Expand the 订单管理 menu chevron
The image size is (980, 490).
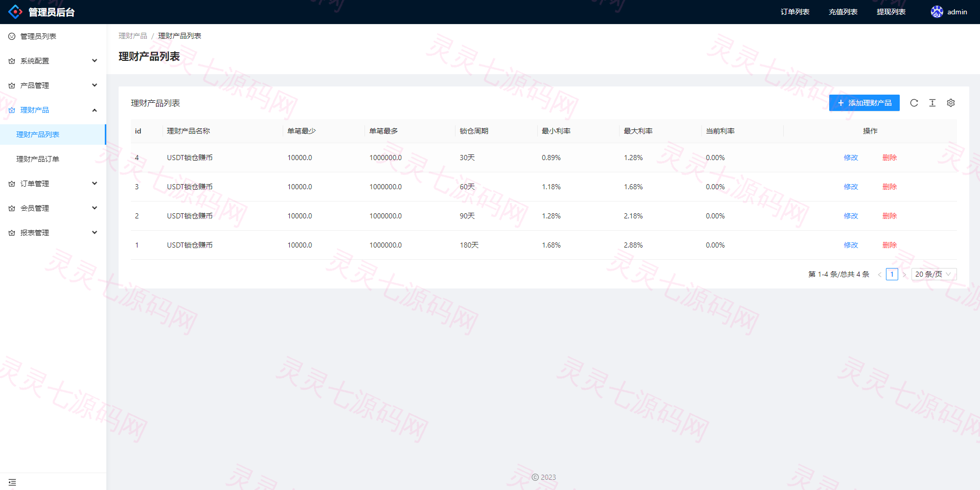coord(95,184)
